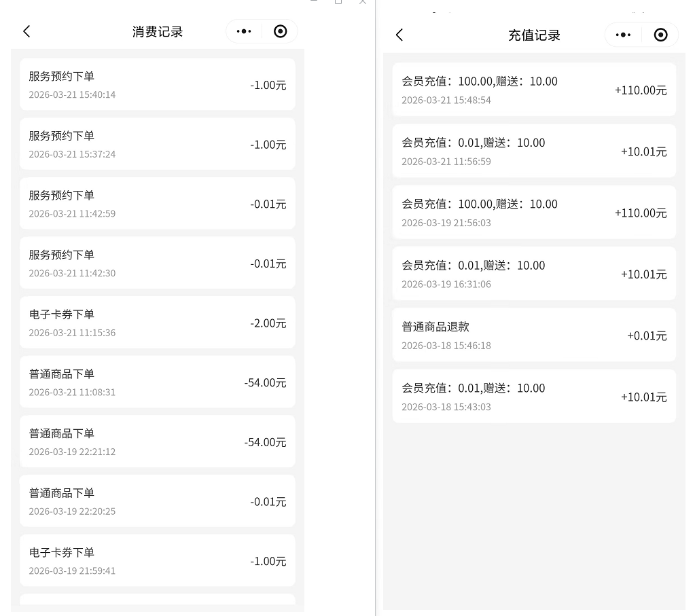Viewport: 695px width, 616px height.
Task: Click the +110.00元 amount dated 2026-03-19
Action: 641,213
